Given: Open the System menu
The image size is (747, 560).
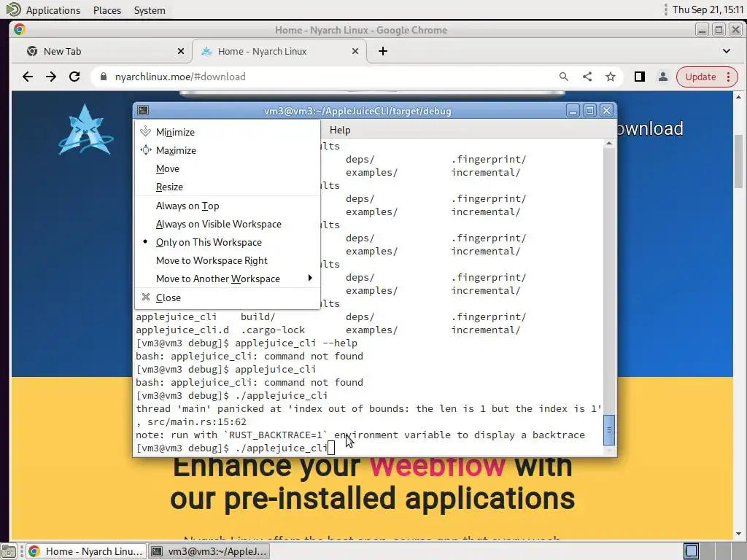Looking at the screenshot, I should [149, 10].
